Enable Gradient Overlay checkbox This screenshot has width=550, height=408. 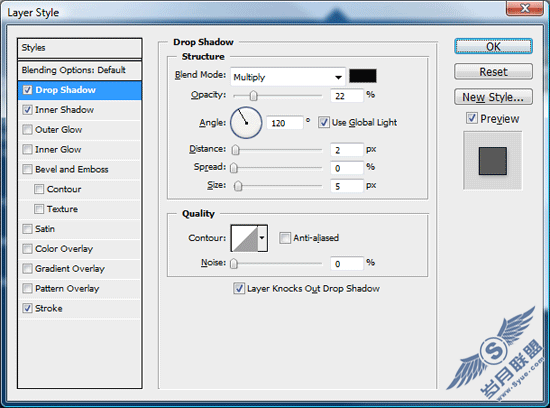(27, 269)
